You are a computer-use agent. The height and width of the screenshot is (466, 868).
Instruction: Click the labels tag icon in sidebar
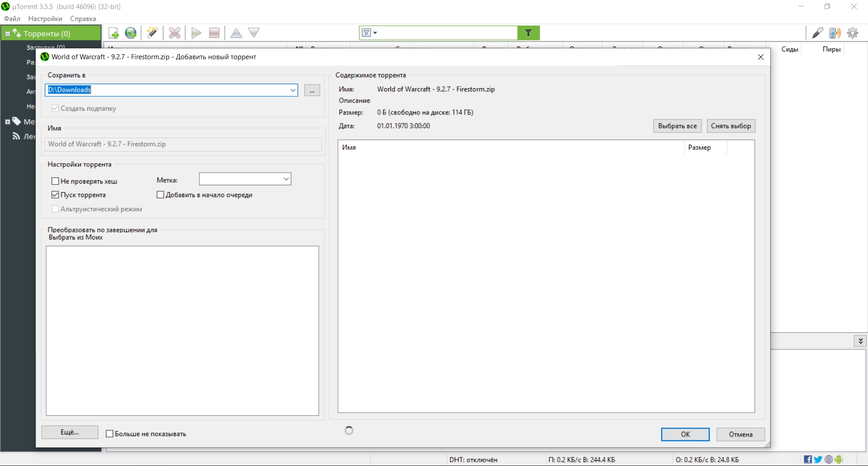click(16, 121)
